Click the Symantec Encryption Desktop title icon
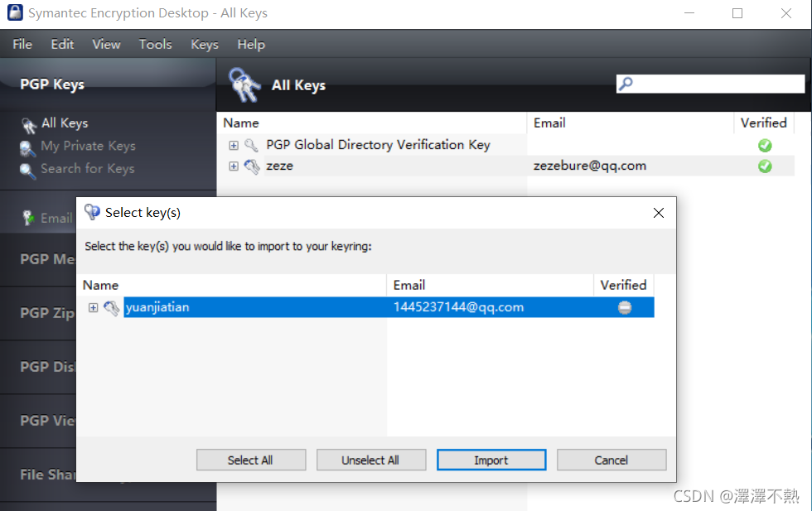Image resolution: width=812 pixels, height=511 pixels. (x=15, y=12)
